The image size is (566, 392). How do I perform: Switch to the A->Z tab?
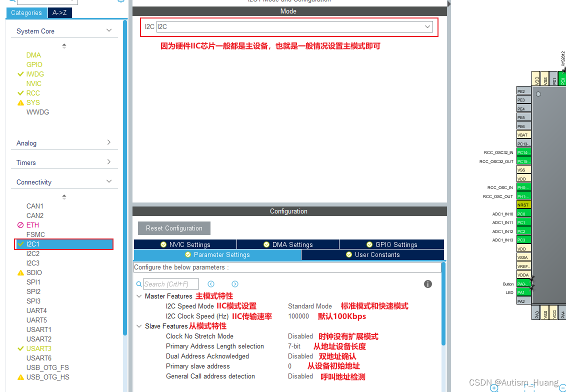pyautogui.click(x=59, y=12)
